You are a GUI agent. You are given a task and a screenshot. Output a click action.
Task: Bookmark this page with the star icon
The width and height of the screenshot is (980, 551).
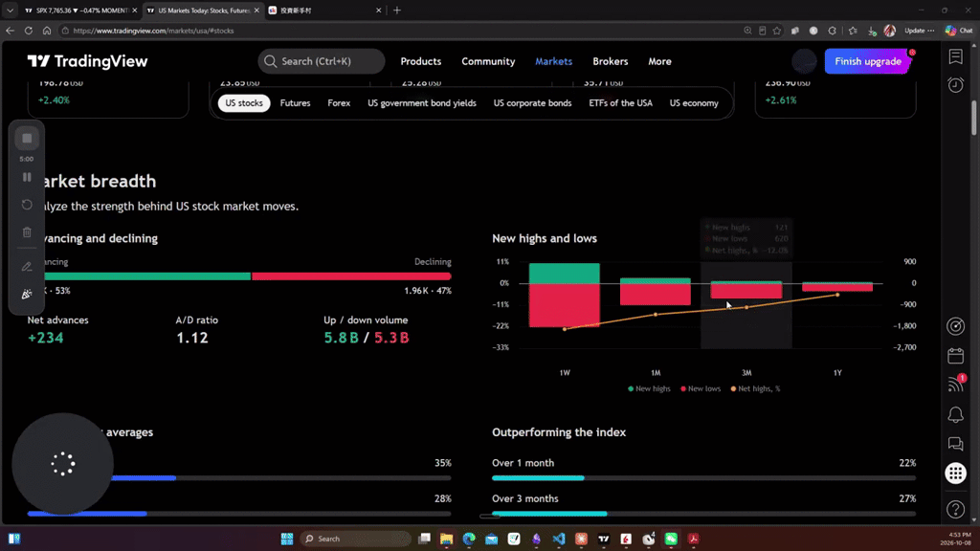pyautogui.click(x=777, y=31)
